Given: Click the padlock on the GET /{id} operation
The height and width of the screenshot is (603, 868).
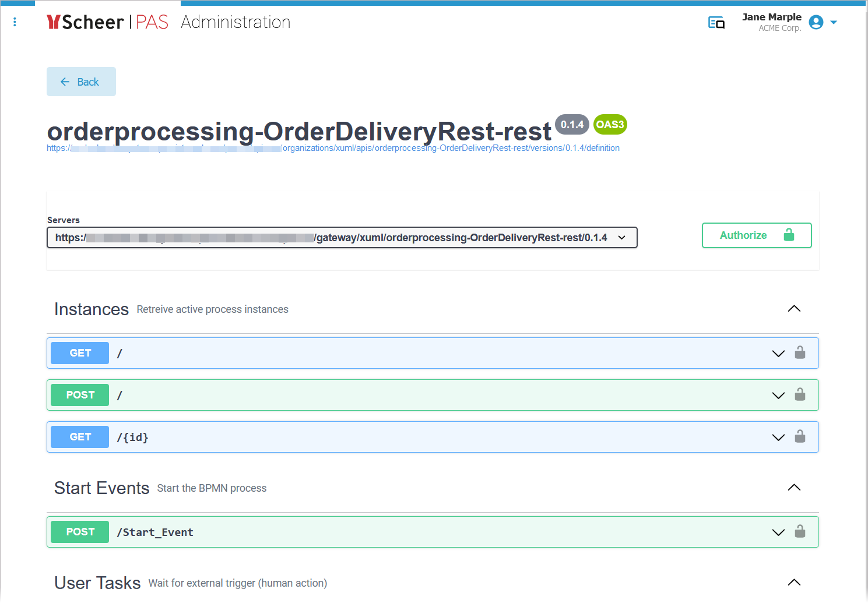Looking at the screenshot, I should point(800,436).
